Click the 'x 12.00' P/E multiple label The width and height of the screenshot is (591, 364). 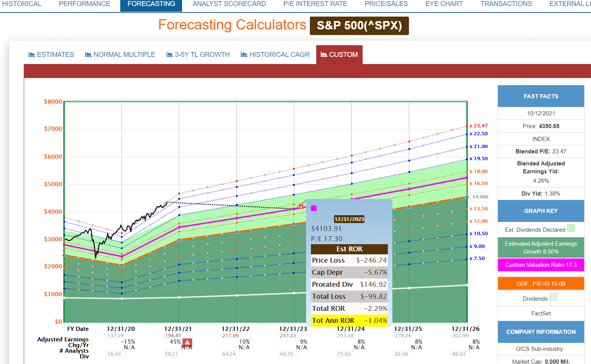478,221
